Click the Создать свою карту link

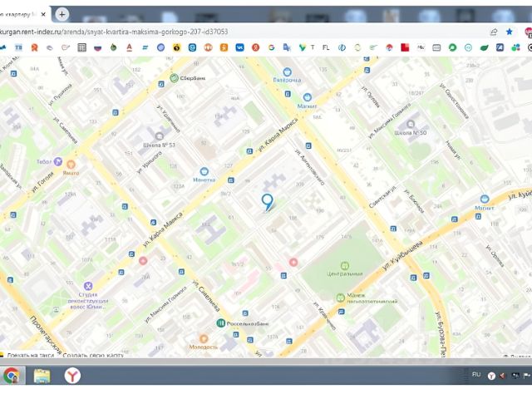(93, 355)
